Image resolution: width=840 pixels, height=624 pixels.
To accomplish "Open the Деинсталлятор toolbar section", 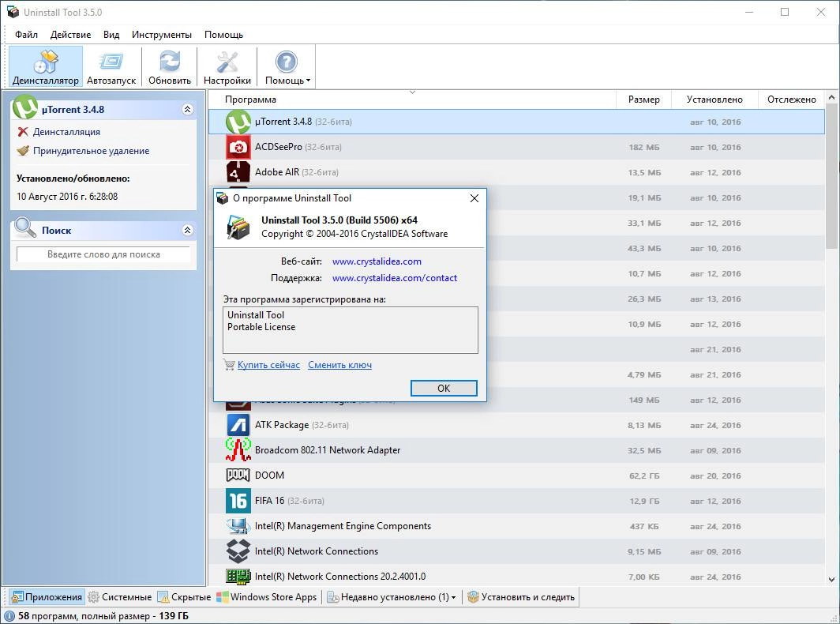I will tap(46, 66).
